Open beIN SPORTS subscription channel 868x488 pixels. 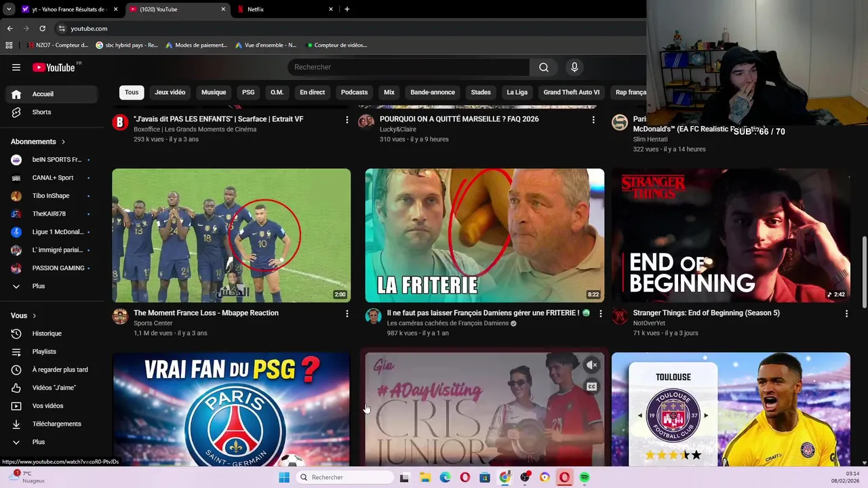(52, 160)
